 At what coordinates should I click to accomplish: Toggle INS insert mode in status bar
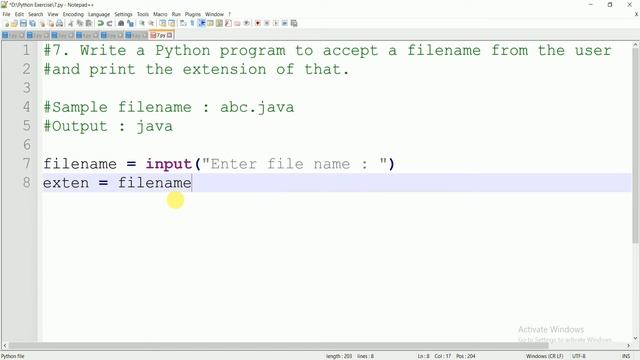(626, 356)
